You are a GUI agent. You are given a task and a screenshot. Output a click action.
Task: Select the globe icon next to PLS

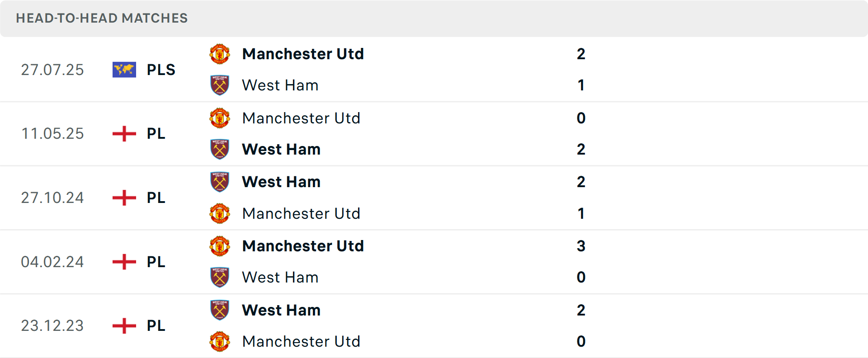[124, 69]
